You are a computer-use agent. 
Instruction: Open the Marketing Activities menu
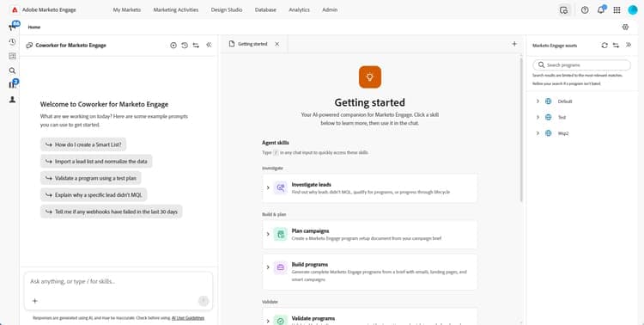[x=176, y=9]
